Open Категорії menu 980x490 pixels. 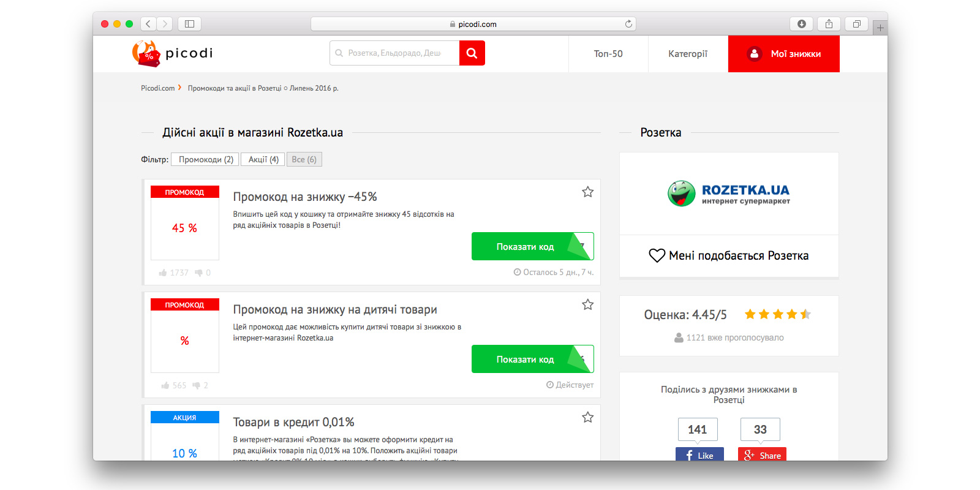click(x=688, y=54)
